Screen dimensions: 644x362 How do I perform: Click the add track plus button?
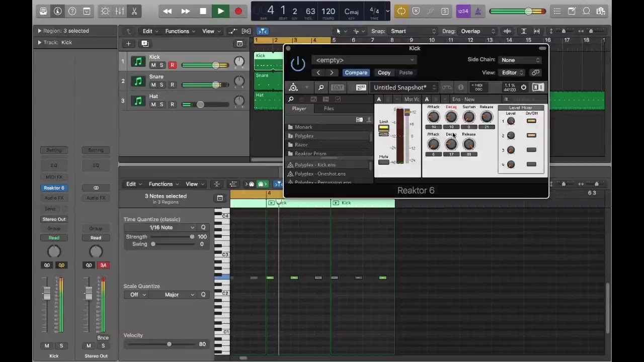click(x=128, y=44)
